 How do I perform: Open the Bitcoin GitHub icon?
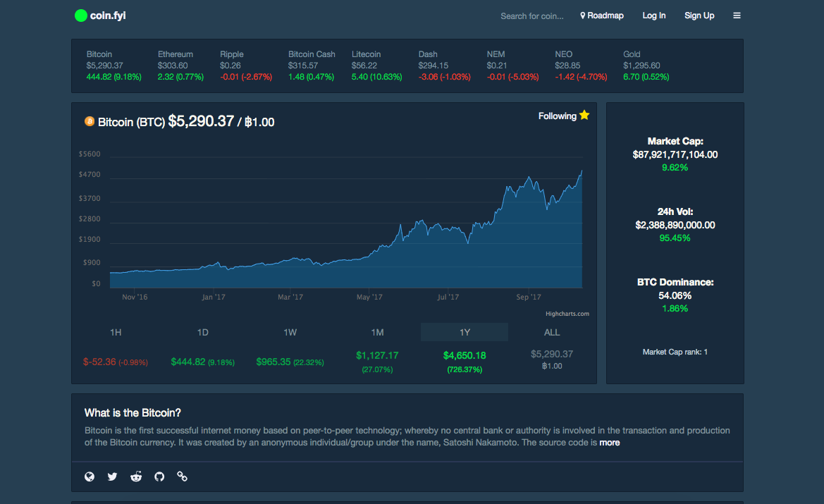pos(159,477)
